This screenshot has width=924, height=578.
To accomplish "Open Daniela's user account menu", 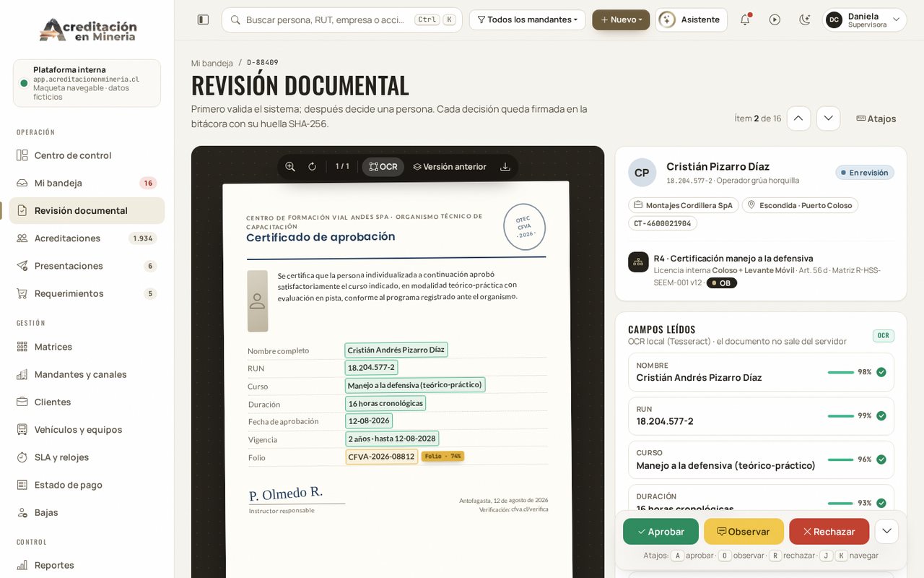I will pyautogui.click(x=865, y=20).
